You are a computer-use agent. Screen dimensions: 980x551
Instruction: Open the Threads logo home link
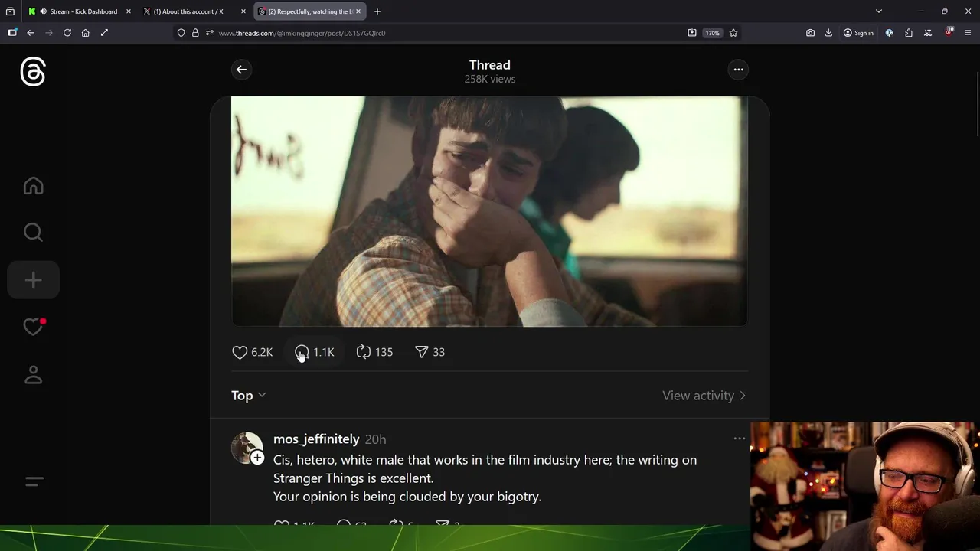33,72
